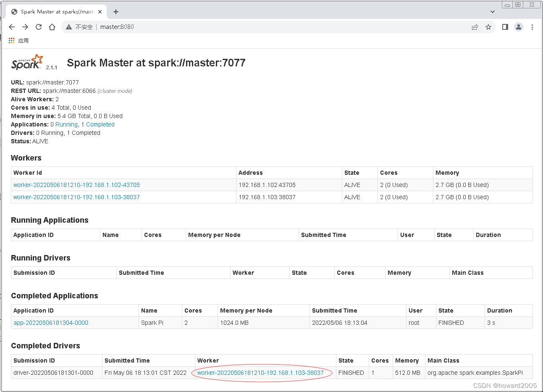
Task: Open a new browser tab
Action: [x=116, y=12]
